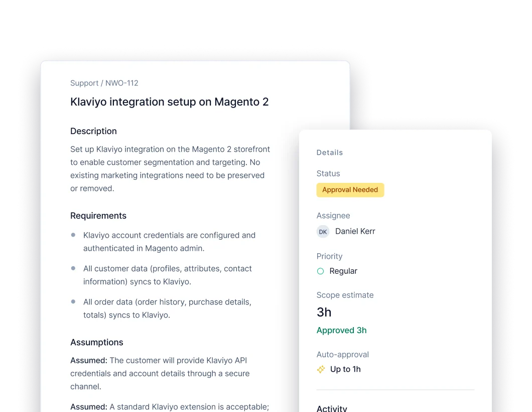Image resolution: width=532 pixels, height=412 pixels.
Task: Select assignee name Daniel Kerr
Action: (355, 231)
